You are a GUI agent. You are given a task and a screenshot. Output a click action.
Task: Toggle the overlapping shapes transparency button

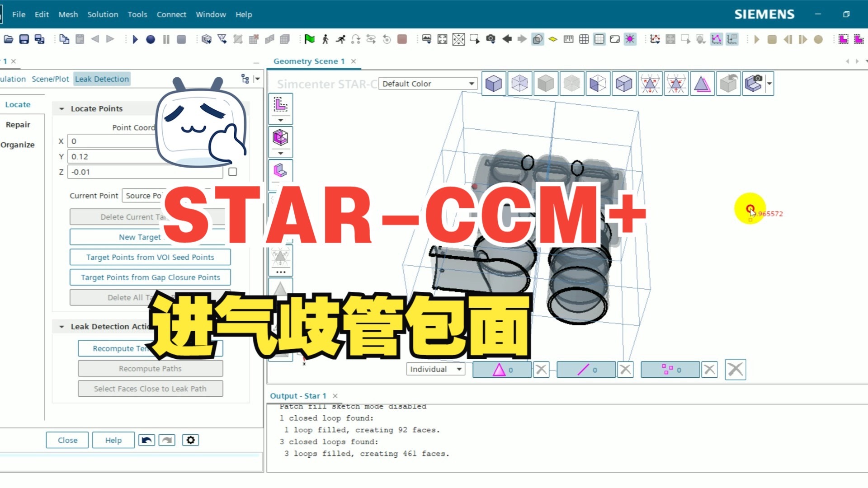(538, 39)
